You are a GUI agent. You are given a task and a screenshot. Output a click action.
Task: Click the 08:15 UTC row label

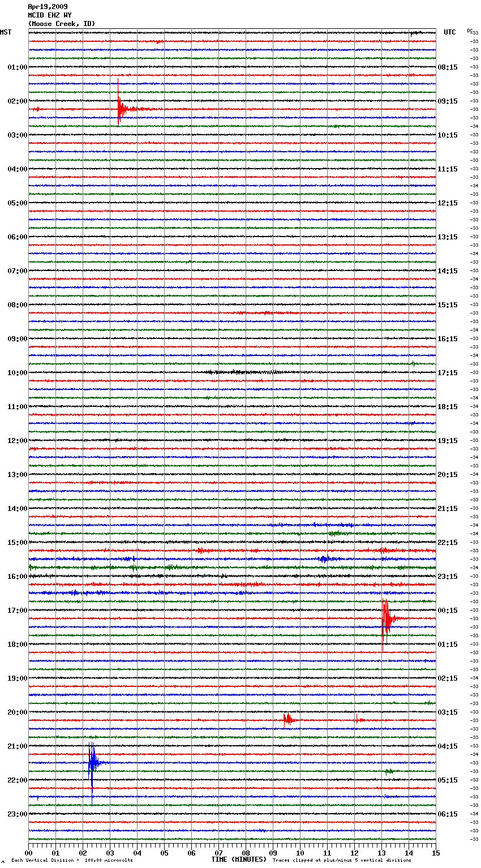pos(448,67)
